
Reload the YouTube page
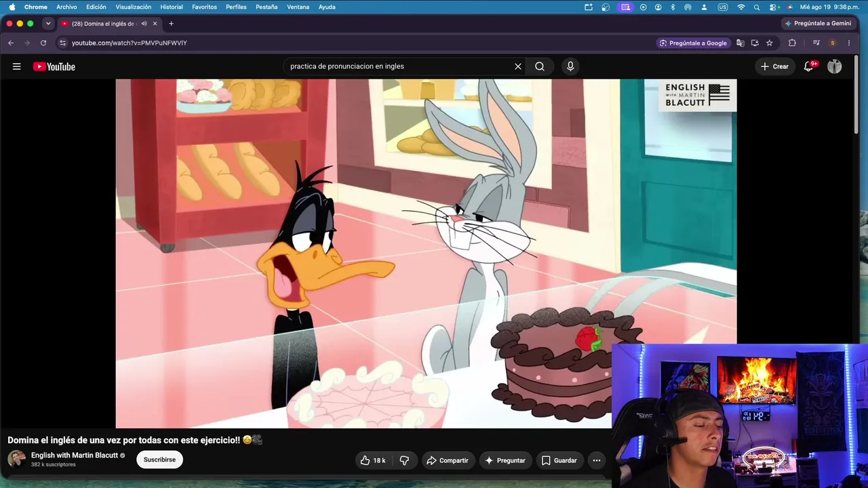tap(43, 43)
